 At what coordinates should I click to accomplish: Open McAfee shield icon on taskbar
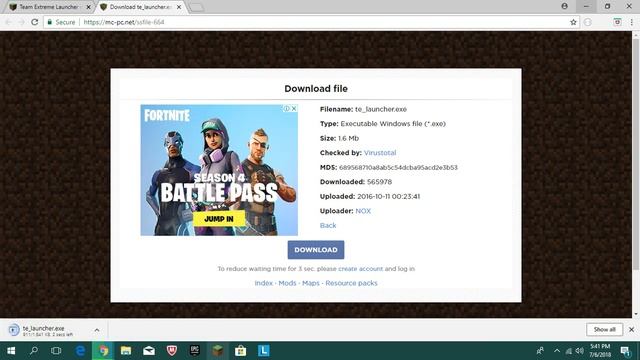tap(172, 351)
